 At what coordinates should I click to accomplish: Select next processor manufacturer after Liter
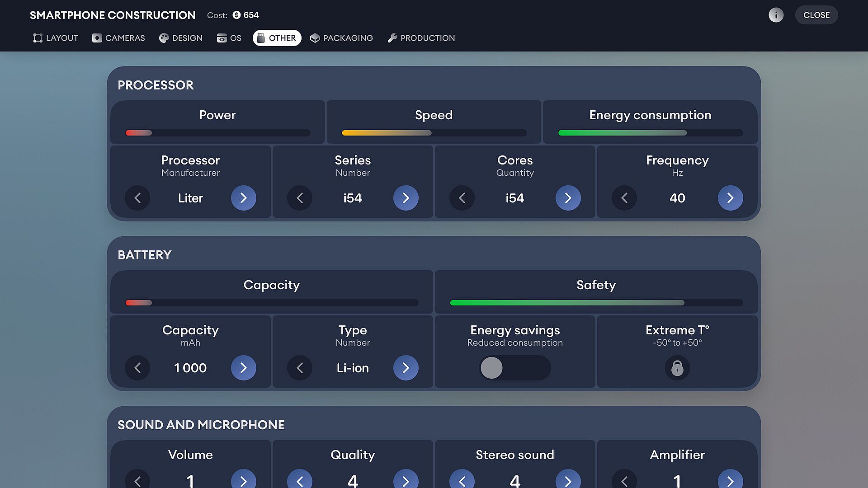point(243,198)
